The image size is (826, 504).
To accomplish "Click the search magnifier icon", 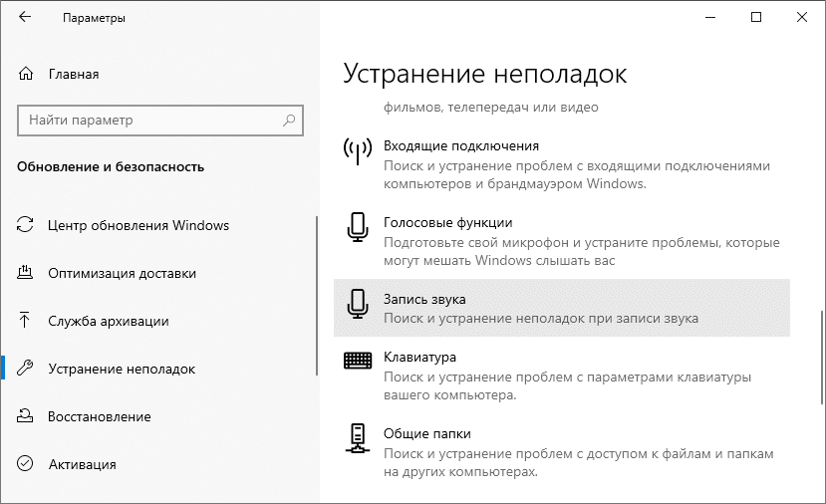I will pyautogui.click(x=289, y=121).
